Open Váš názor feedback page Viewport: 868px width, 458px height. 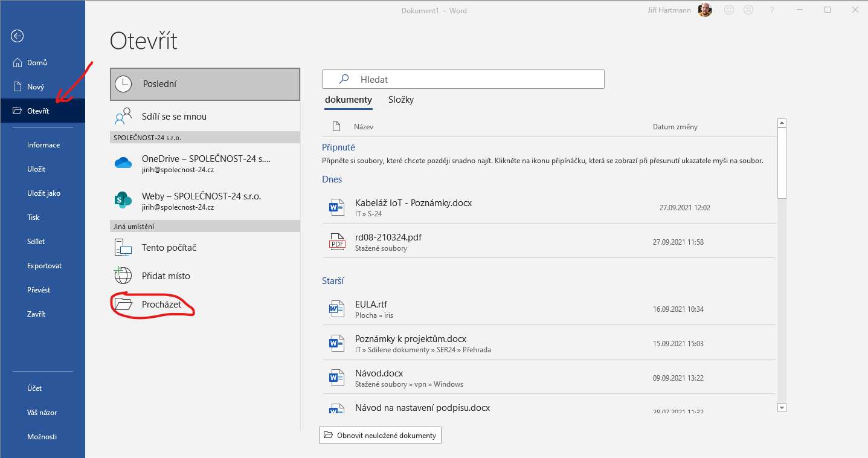42,413
